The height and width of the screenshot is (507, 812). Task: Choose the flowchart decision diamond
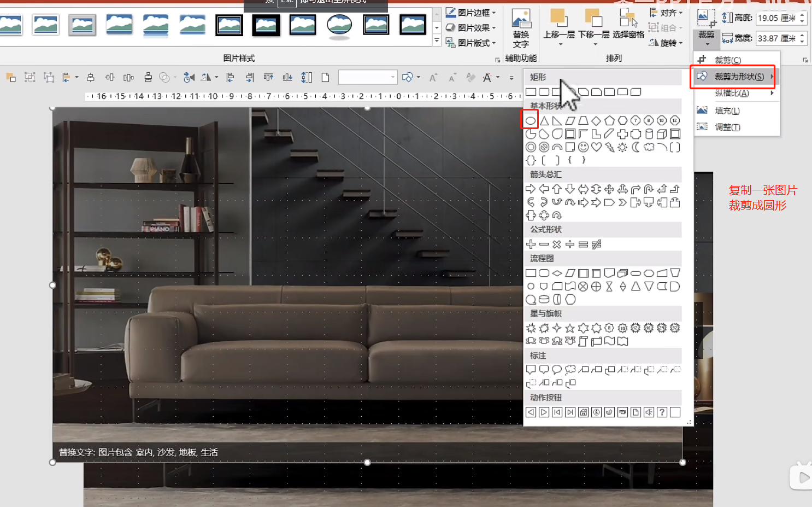(x=557, y=273)
